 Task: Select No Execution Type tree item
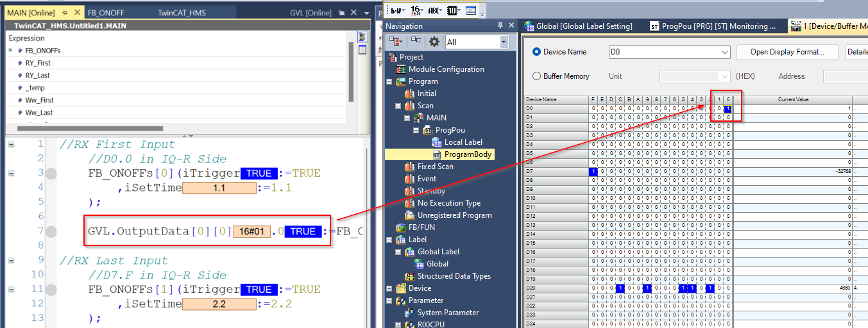(448, 203)
